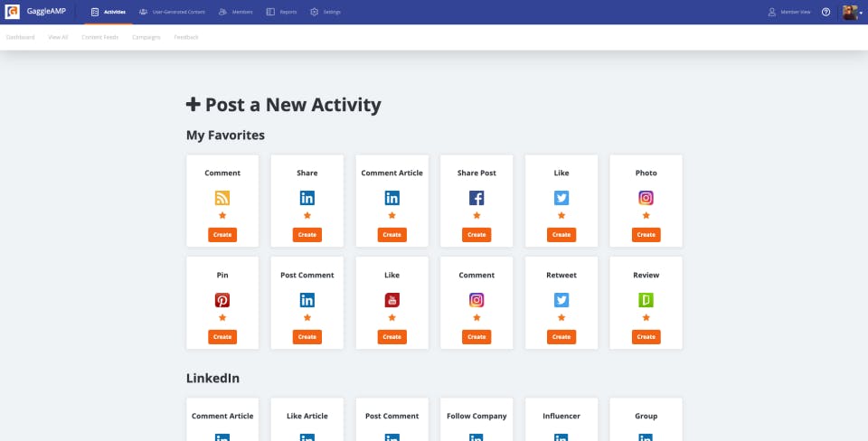Unfavorite the RSS Comment card star

pos(222,215)
